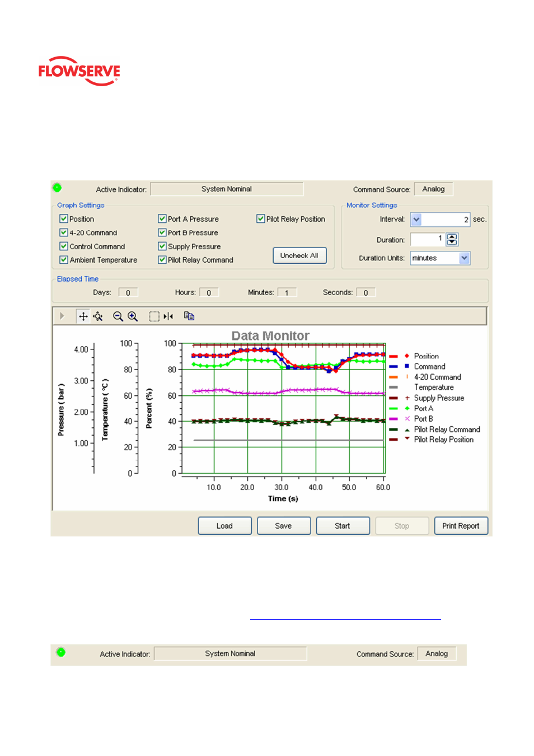Click the Days elapsed field
This screenshot has width=534, height=756.
tap(128, 292)
